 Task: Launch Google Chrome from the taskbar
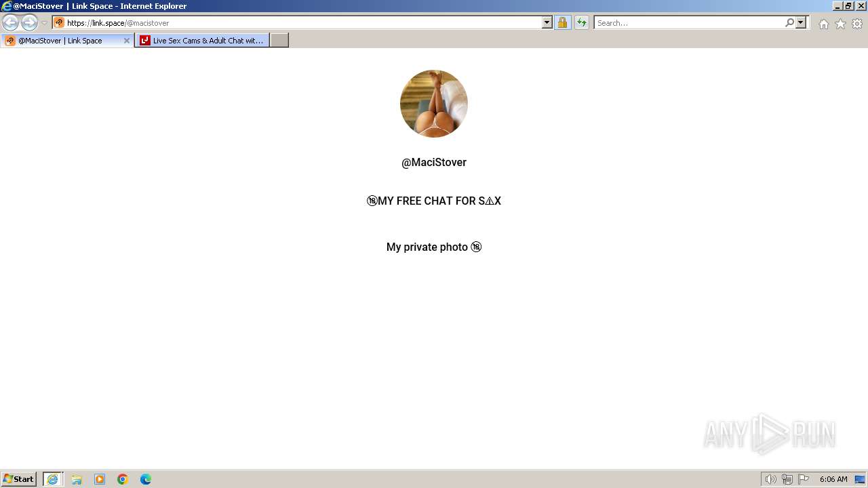point(123,479)
